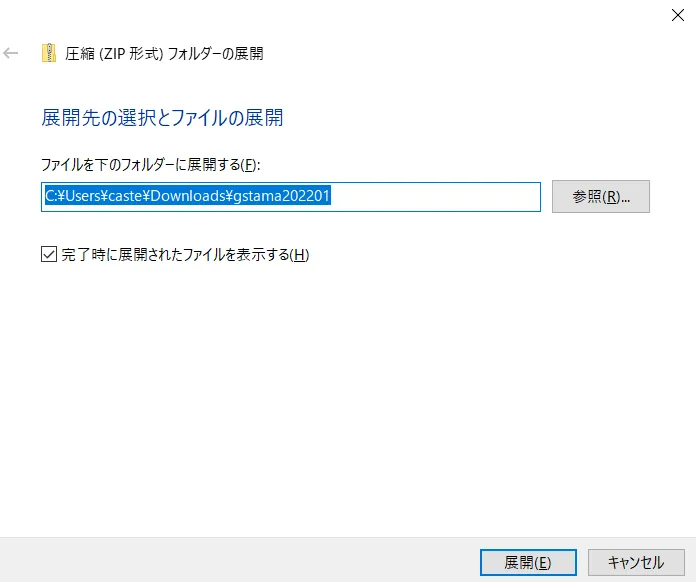Click the blank area in the dialog body
This screenshot has width=696, height=582.
(x=350, y=400)
